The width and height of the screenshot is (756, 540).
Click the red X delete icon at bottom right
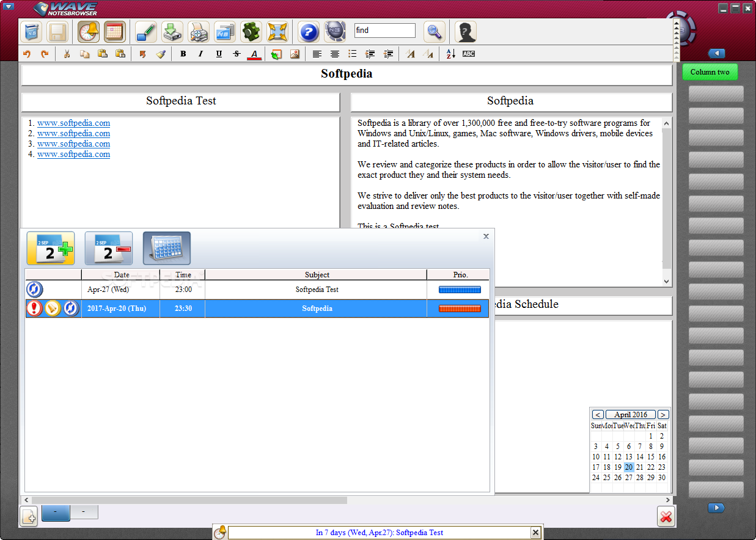[666, 517]
